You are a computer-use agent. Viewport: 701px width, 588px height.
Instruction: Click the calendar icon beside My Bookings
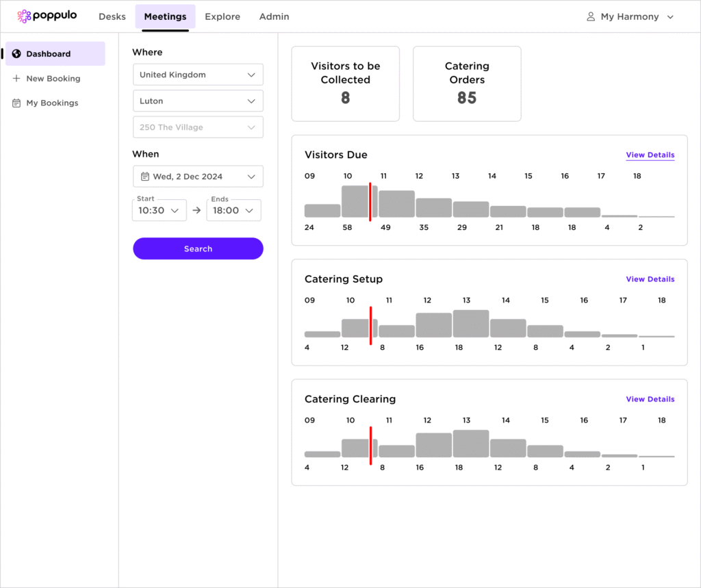coord(16,103)
